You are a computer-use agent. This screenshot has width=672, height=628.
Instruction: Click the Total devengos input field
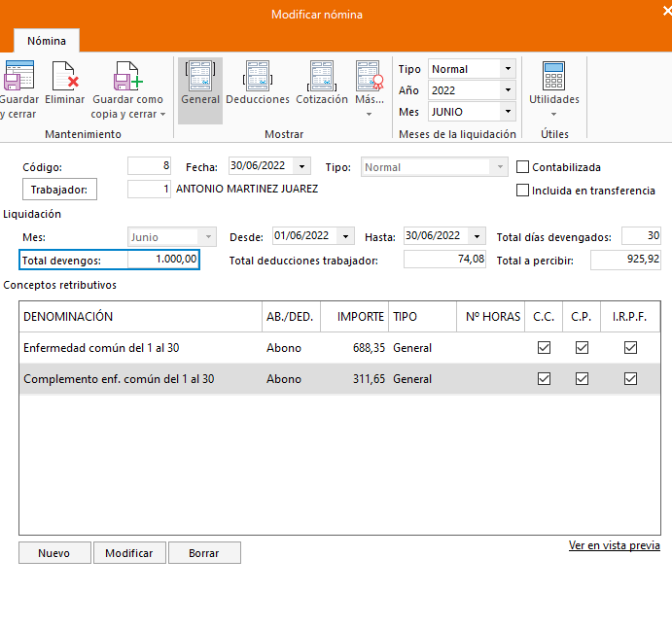coord(164,260)
